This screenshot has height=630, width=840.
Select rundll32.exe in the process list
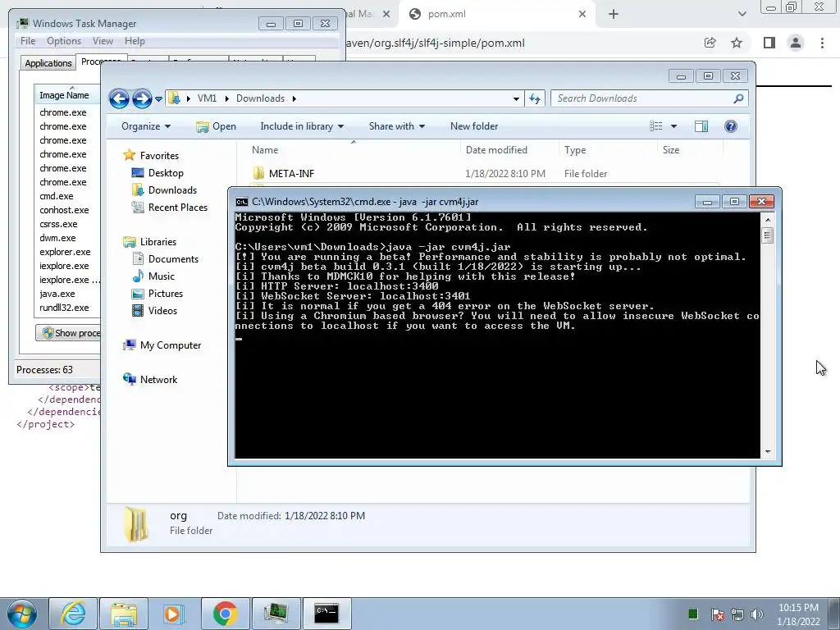point(64,308)
